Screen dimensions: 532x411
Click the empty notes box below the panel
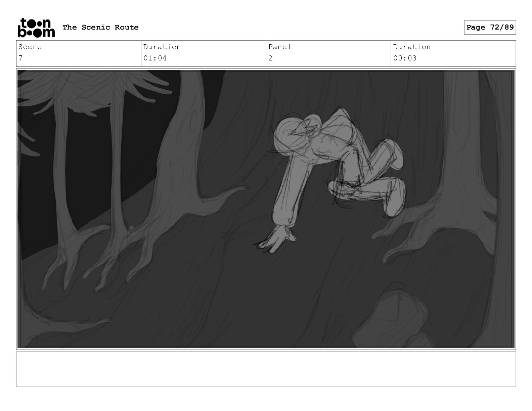(x=266, y=369)
